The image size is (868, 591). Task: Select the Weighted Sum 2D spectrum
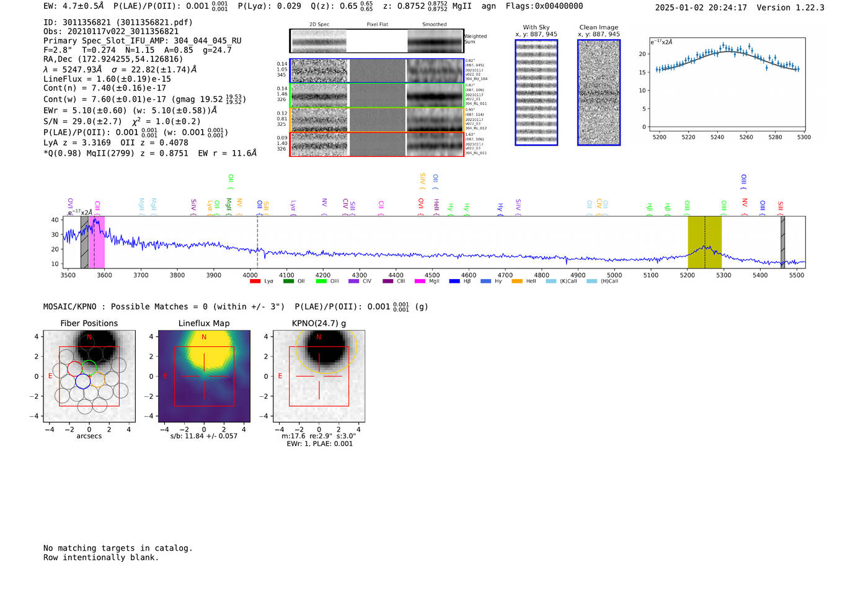coord(376,41)
